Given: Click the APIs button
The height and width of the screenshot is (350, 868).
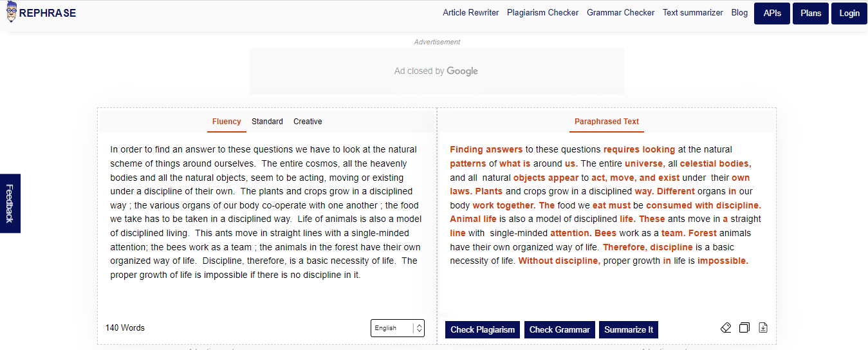Looking at the screenshot, I should pyautogui.click(x=771, y=14).
